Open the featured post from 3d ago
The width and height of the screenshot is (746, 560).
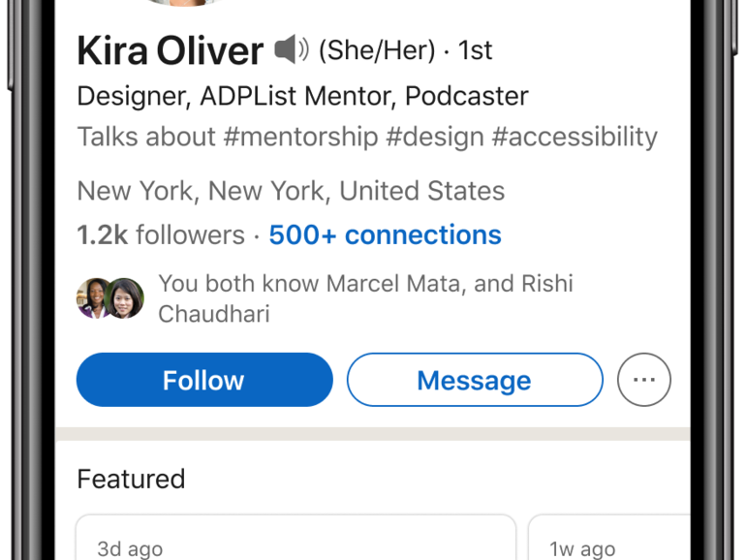coord(295,538)
